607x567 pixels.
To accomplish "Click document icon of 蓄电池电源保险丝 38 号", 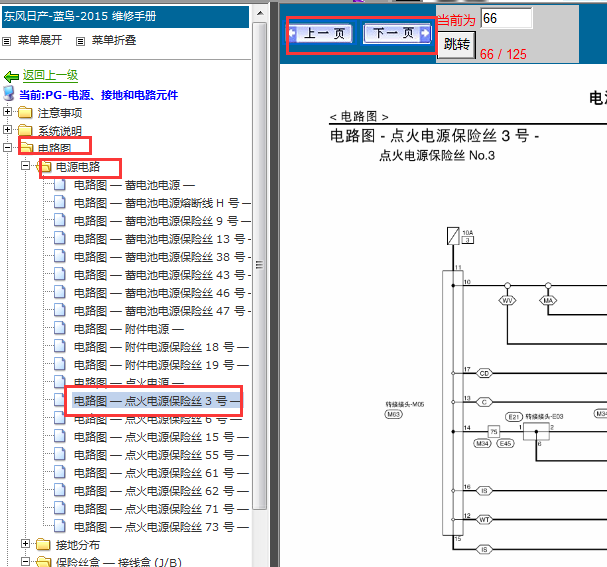I will (x=60, y=256).
